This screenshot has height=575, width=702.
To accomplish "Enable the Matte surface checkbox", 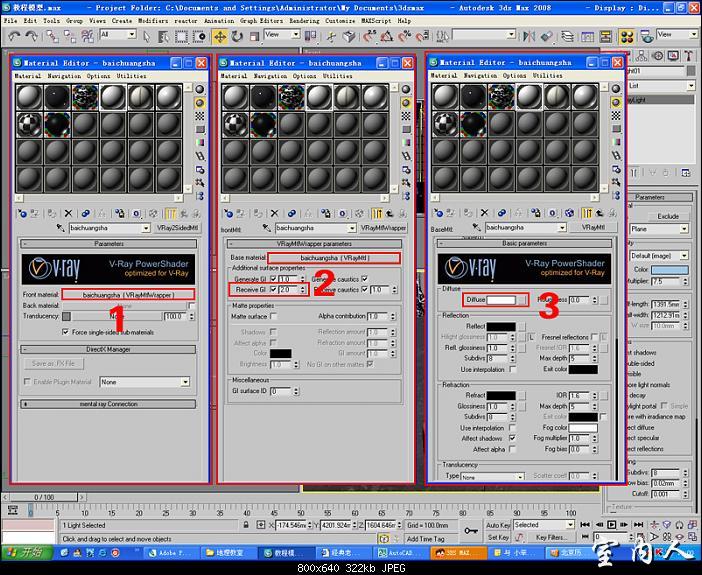I will [x=273, y=316].
